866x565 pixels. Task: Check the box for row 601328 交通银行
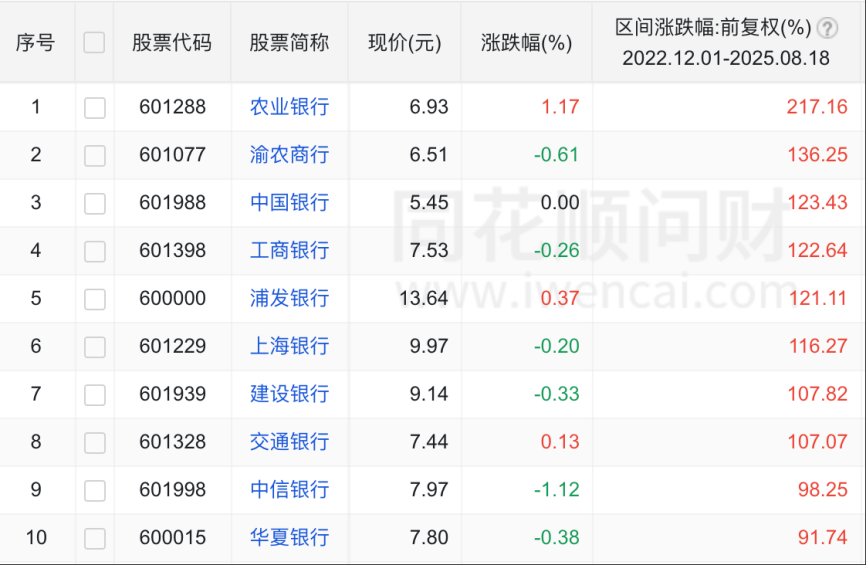click(x=94, y=442)
